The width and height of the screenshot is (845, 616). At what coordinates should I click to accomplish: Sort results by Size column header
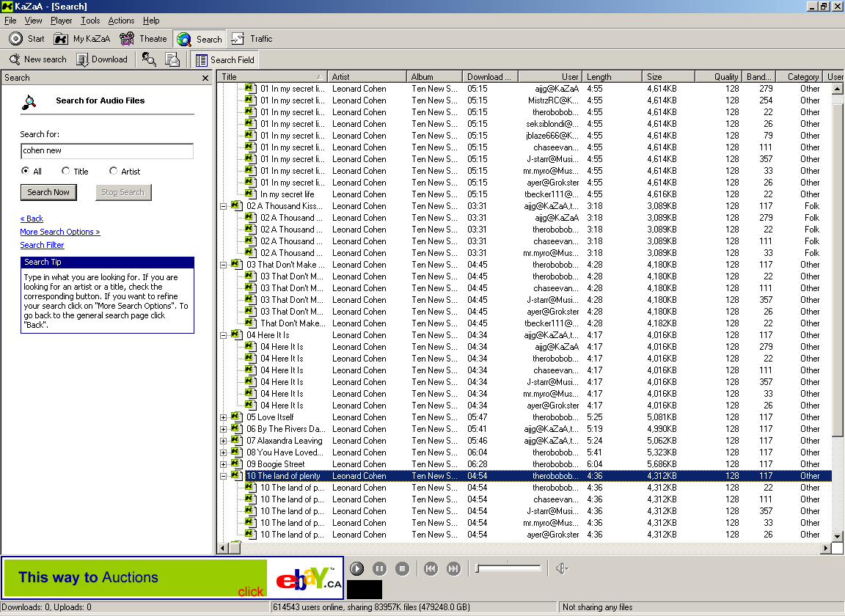tap(668, 76)
